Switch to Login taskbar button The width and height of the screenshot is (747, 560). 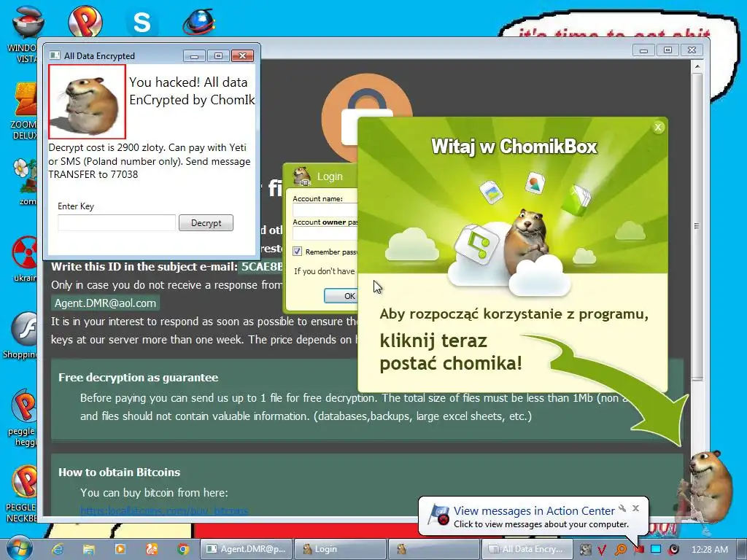pos(339,549)
